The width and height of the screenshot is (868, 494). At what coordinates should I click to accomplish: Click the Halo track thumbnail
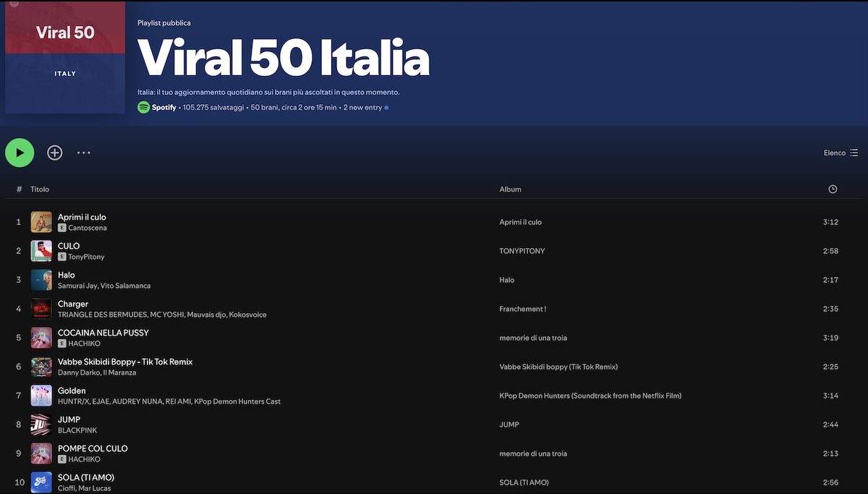click(41, 279)
